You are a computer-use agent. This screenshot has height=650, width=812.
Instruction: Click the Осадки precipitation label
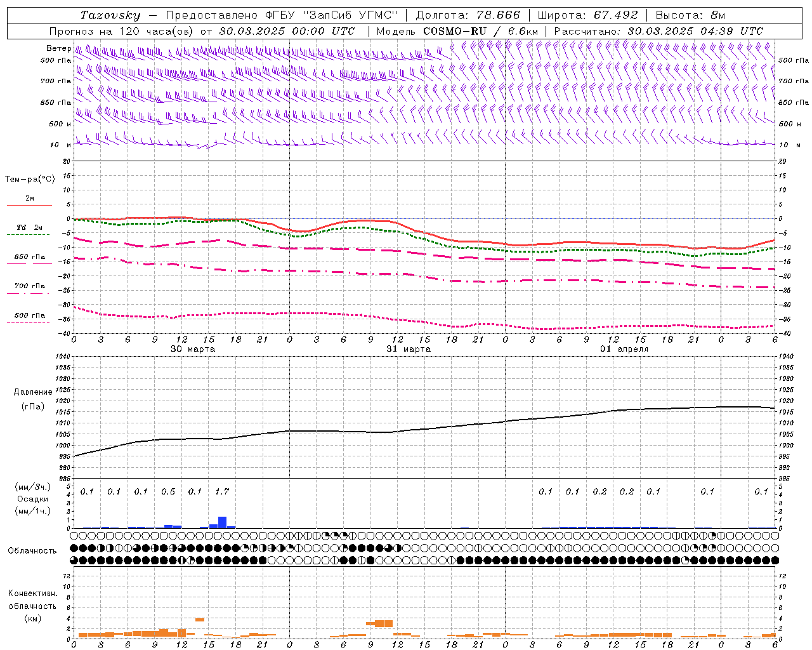coord(32,499)
